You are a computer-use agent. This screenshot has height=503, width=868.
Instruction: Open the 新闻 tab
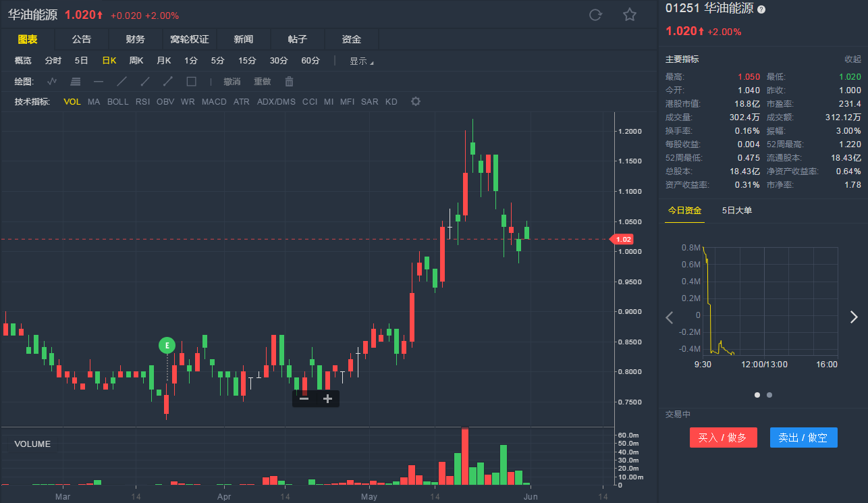pyautogui.click(x=244, y=39)
